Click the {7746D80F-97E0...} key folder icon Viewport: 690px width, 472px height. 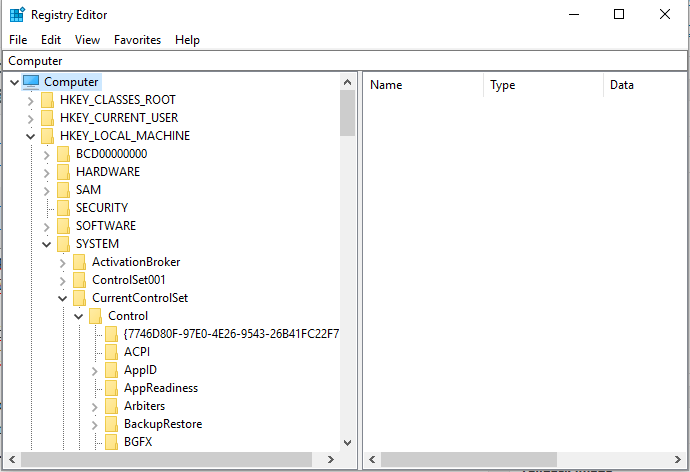(112, 334)
